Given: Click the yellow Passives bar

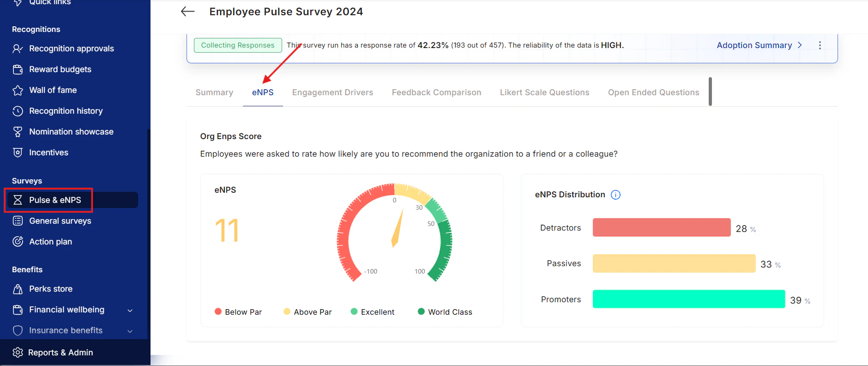Looking at the screenshot, I should (674, 263).
